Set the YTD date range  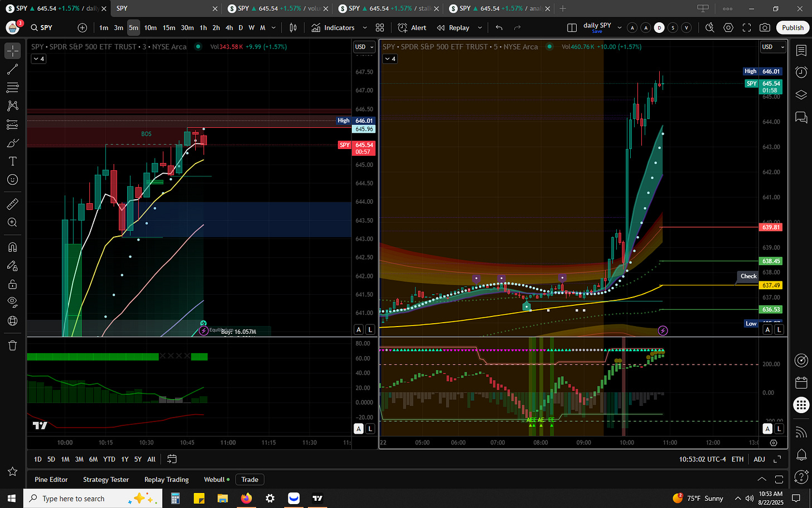[x=109, y=459]
